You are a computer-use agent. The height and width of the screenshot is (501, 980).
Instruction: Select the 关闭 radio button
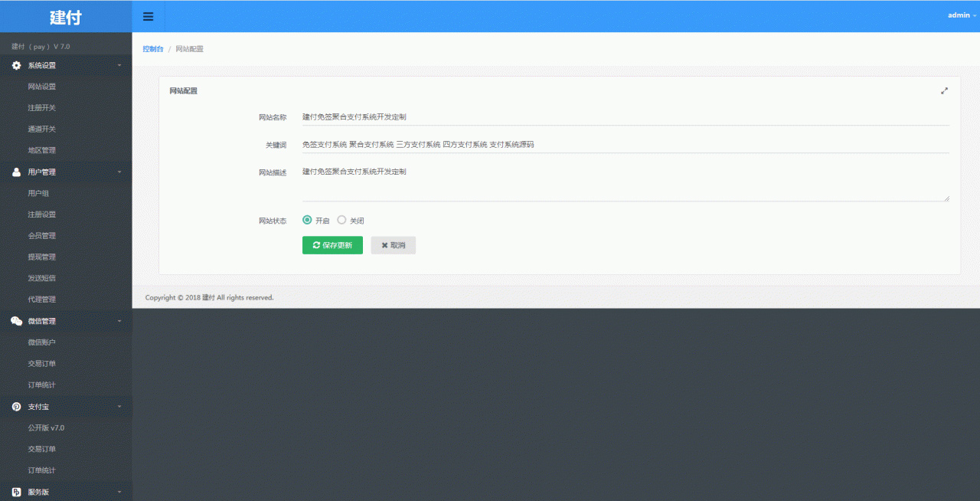coord(341,220)
